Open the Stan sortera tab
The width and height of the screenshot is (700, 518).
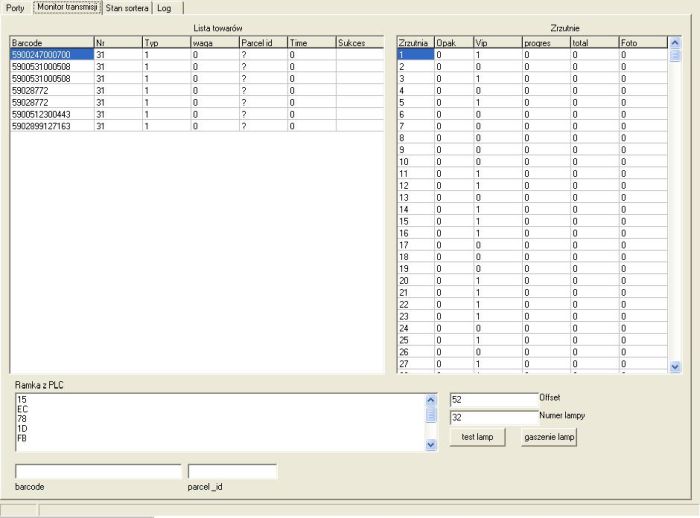coord(127,8)
